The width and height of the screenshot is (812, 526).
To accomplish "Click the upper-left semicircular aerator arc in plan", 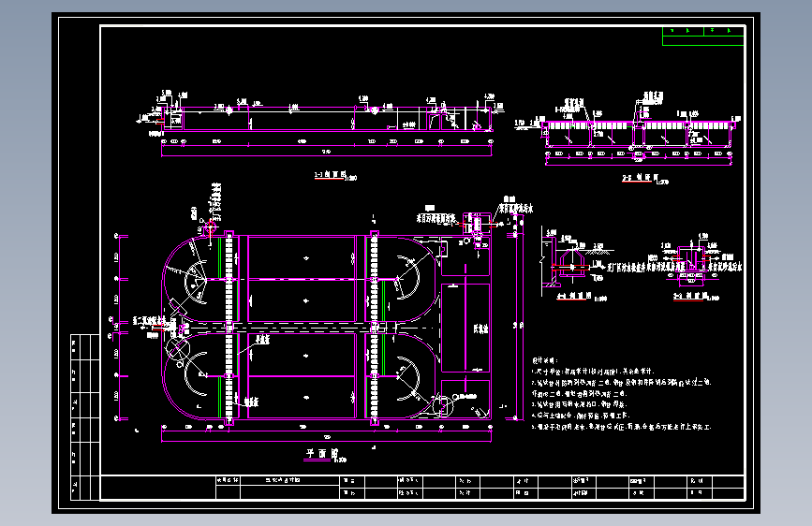I will [x=196, y=282].
